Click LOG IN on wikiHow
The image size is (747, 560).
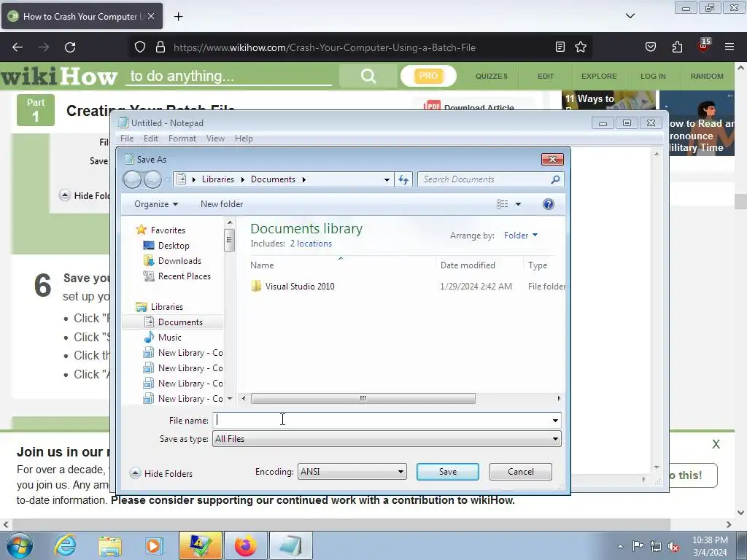coord(653,76)
